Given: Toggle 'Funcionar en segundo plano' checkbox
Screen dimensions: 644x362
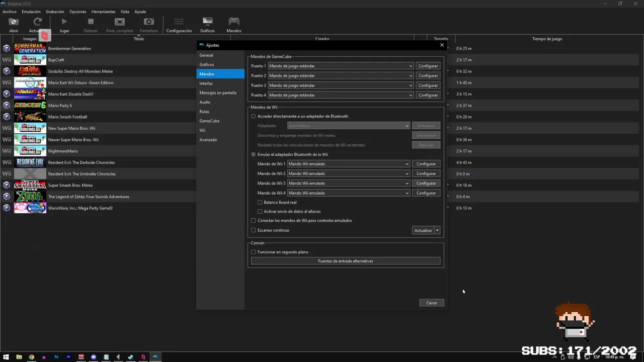Looking at the screenshot, I should [x=254, y=252].
